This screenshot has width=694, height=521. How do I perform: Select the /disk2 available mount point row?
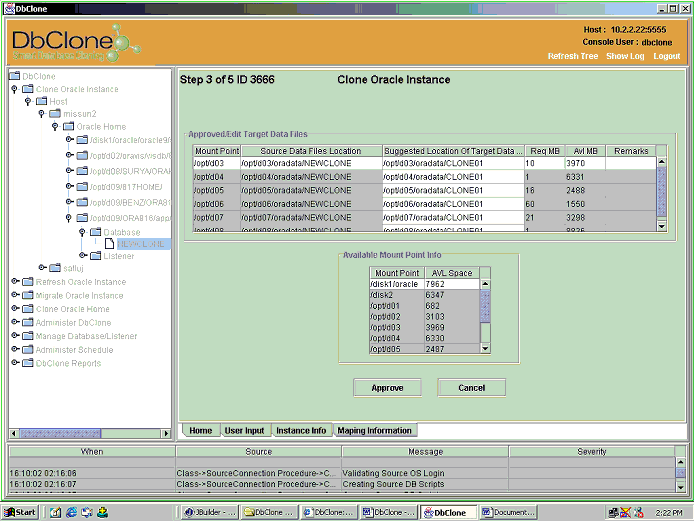[x=424, y=295]
